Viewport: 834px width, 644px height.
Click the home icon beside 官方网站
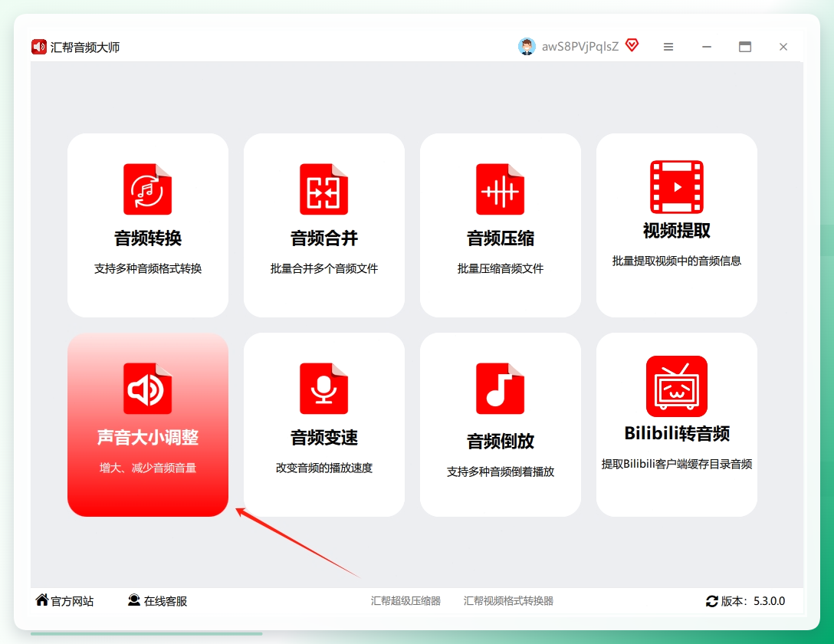tap(42, 600)
